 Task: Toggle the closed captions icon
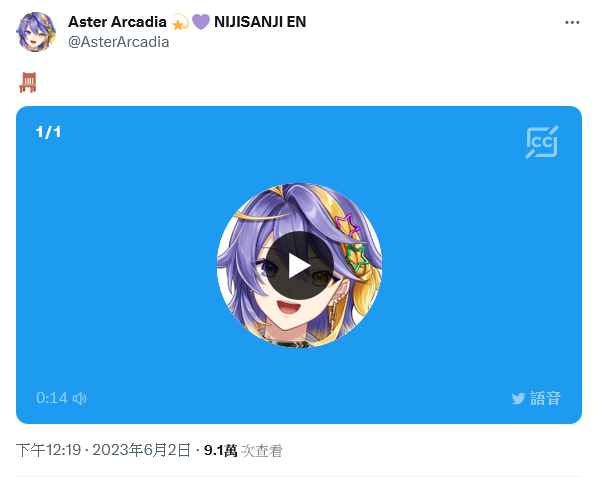point(542,142)
